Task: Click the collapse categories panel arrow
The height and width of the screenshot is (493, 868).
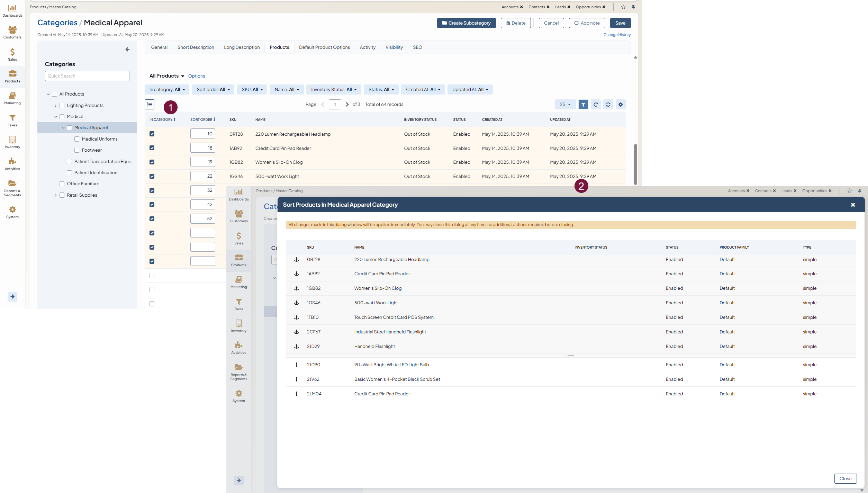Action: point(127,50)
